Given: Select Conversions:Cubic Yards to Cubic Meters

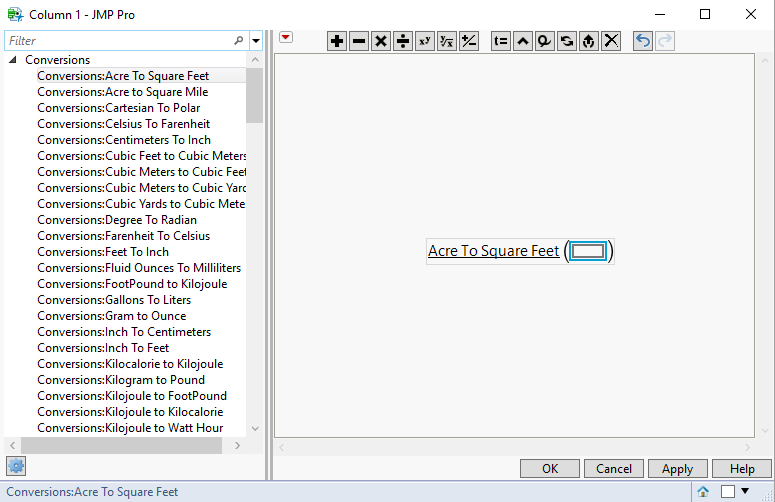Looking at the screenshot, I should 141,204.
